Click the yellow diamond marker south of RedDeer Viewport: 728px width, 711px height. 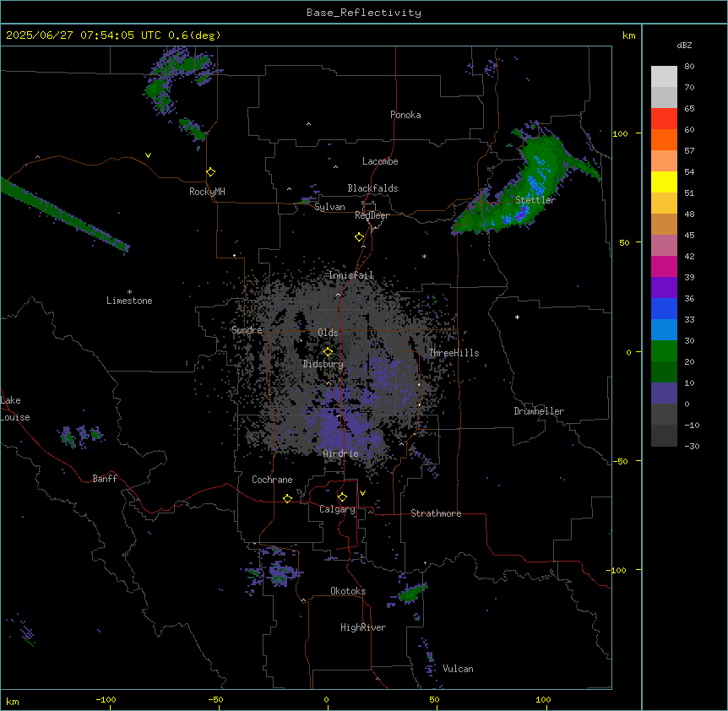click(360, 237)
